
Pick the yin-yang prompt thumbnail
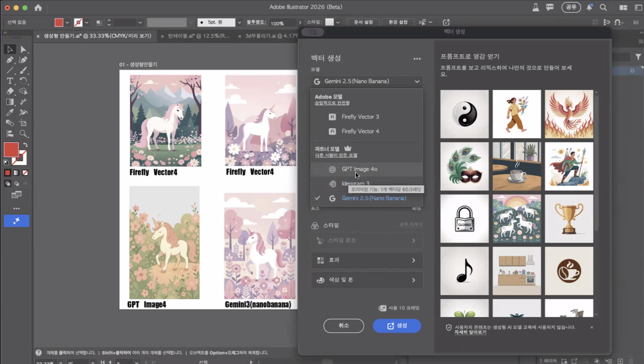464,114
